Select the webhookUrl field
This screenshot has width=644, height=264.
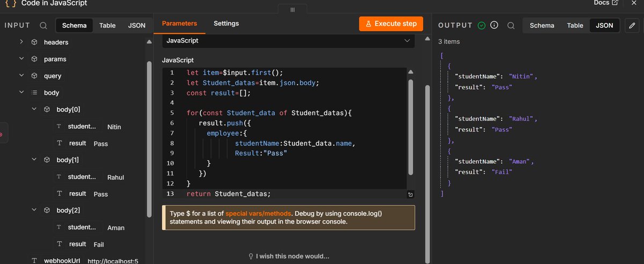pos(63,261)
